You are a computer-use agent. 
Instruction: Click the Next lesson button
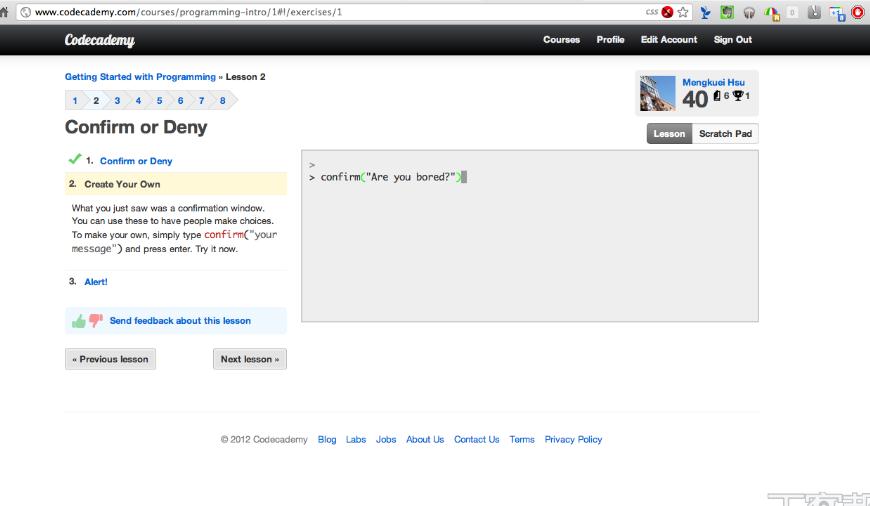click(x=250, y=359)
